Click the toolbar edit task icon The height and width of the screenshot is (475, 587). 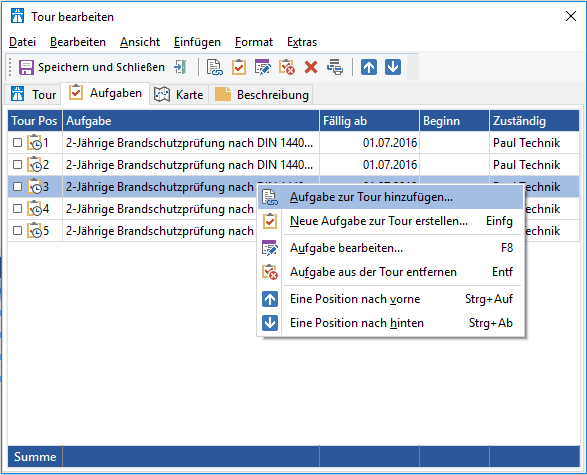(262, 67)
